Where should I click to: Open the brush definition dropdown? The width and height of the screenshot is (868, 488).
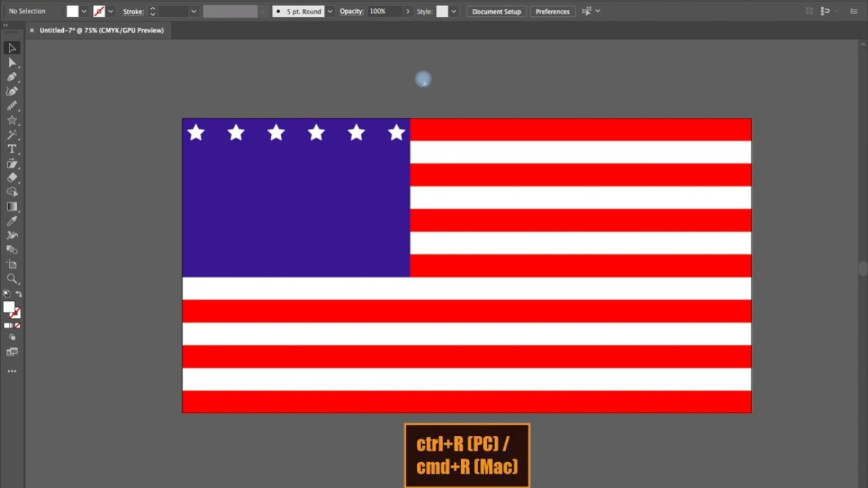(x=330, y=12)
